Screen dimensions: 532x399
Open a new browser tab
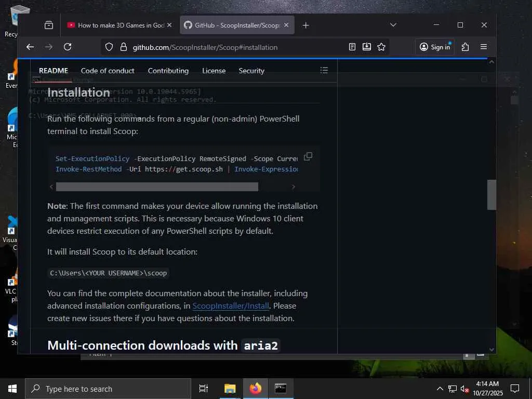(305, 25)
